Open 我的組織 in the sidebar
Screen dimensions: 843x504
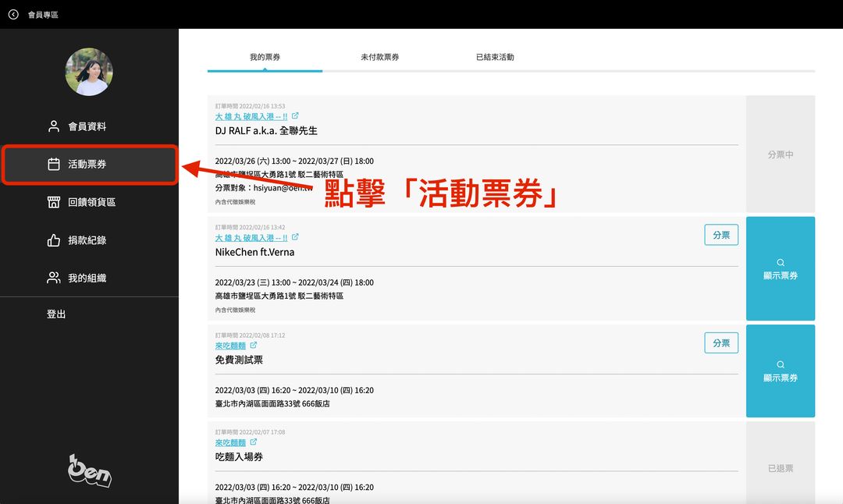(x=87, y=278)
